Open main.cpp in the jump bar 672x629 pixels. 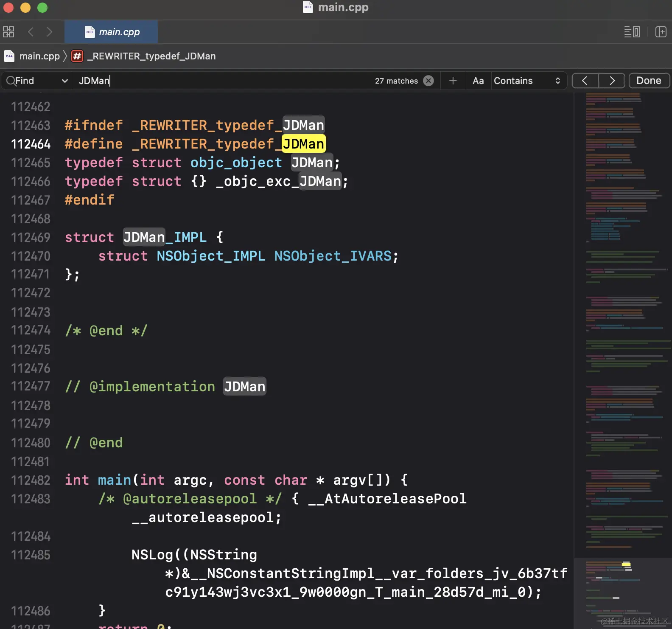pyautogui.click(x=39, y=56)
